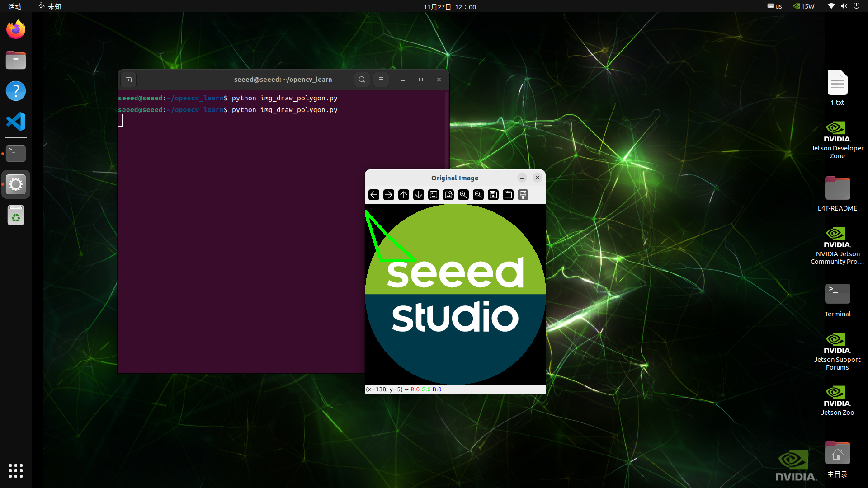Select the 1.txt desktop file
Viewport: 868px width, 488px height.
click(x=837, y=88)
